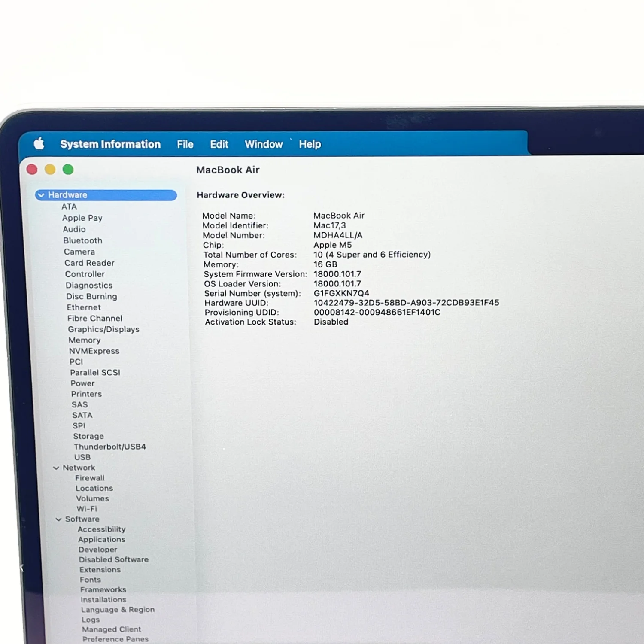Open the Window menu
This screenshot has width=644, height=644.
264,144
